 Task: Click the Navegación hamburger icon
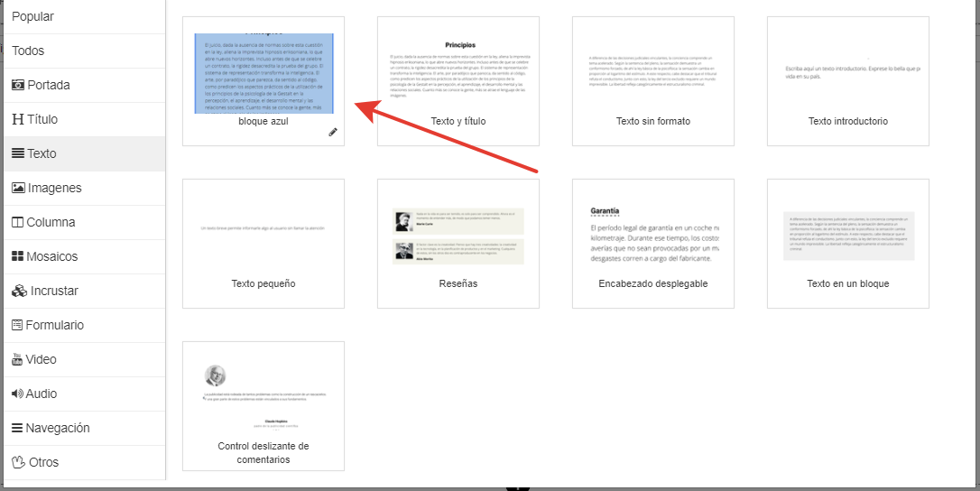[x=17, y=429]
